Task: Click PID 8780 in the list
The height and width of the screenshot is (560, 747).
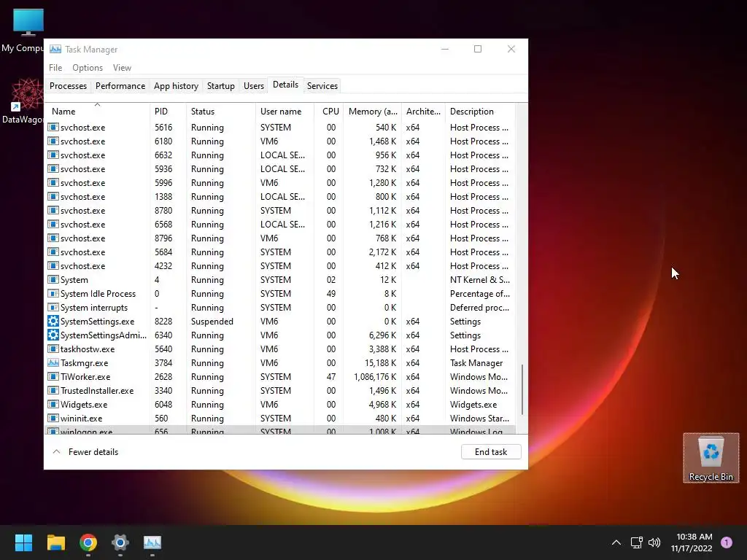Action: pyautogui.click(x=163, y=211)
